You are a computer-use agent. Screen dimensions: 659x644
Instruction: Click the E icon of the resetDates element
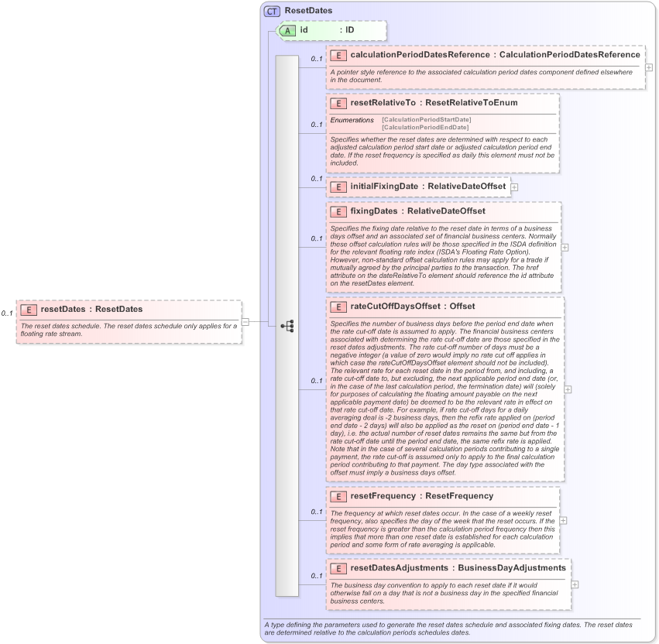pos(29,310)
